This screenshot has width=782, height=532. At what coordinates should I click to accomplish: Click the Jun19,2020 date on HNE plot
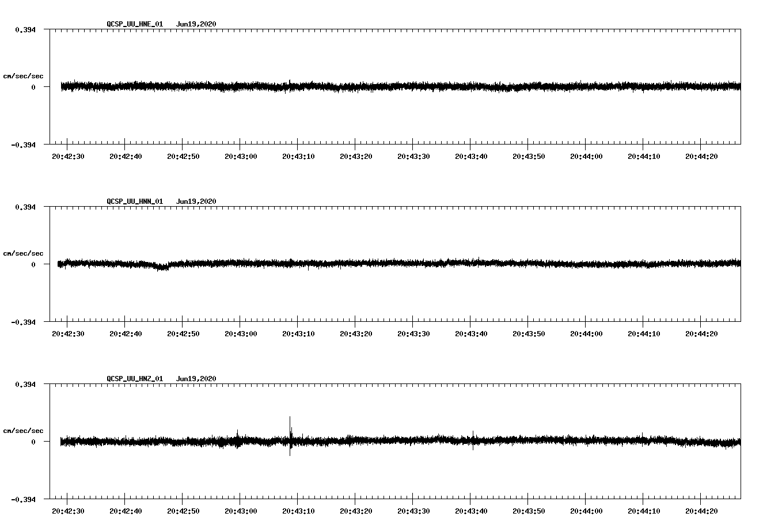pos(196,24)
